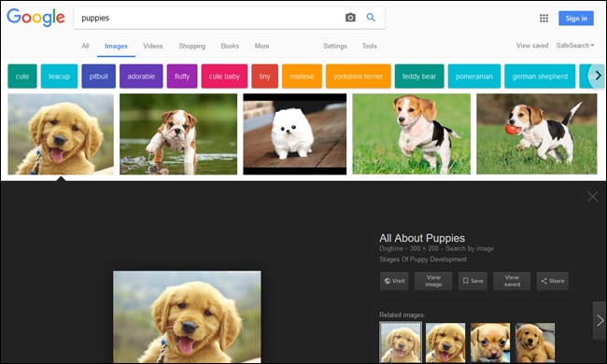The image size is (607, 364).
Task: Open the Google apps grid
Action: pyautogui.click(x=543, y=18)
